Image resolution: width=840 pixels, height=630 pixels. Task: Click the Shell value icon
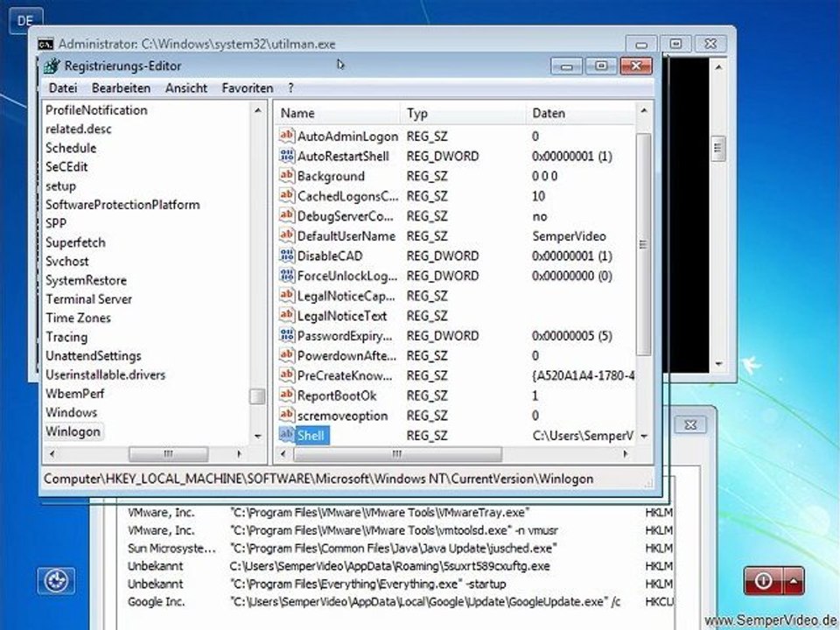tap(287, 435)
